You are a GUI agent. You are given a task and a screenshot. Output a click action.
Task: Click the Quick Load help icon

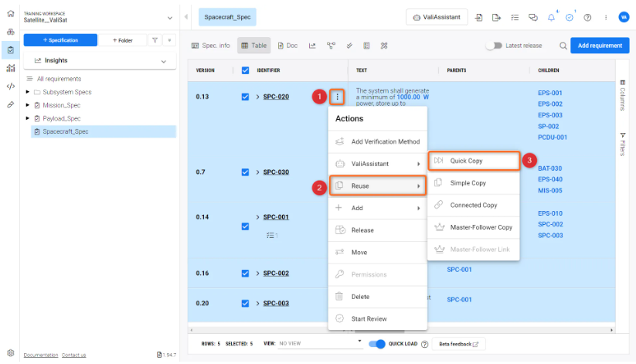[424, 344]
